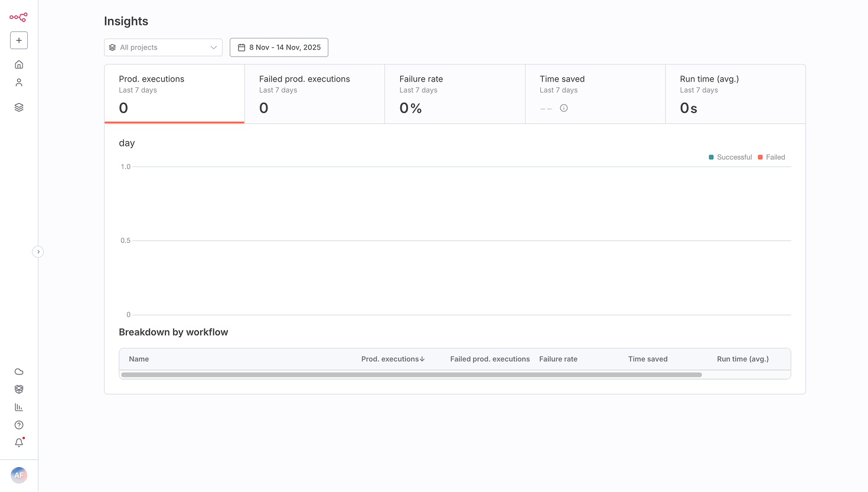Click the Time saved column header

pos(648,359)
